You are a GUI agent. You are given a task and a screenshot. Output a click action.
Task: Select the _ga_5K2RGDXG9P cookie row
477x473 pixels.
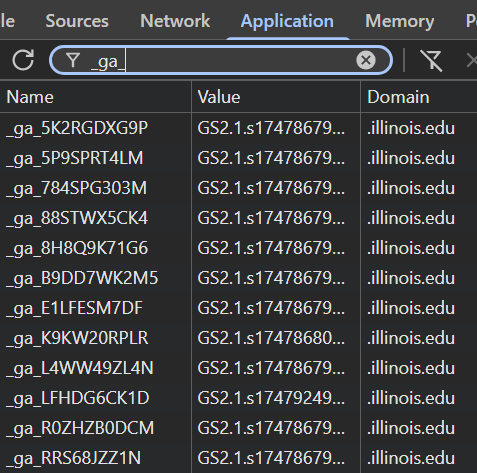coord(238,128)
